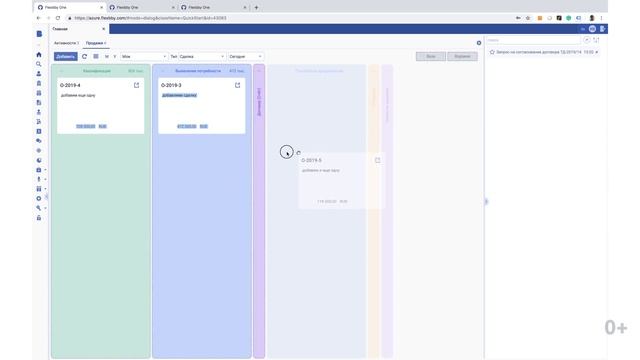Click the amount link on card O-2019-3
This screenshot has width=640, height=360.
point(187,127)
